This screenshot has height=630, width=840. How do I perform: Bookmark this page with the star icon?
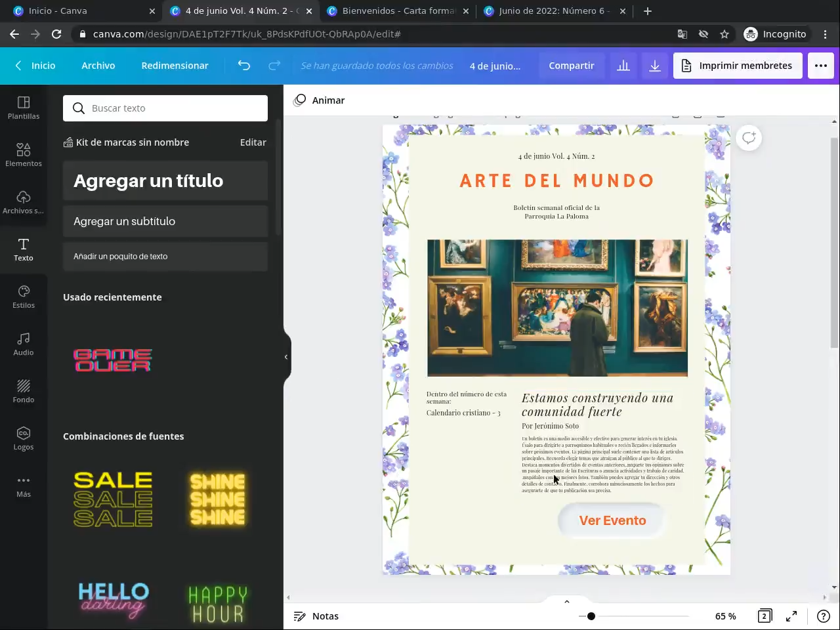724,34
